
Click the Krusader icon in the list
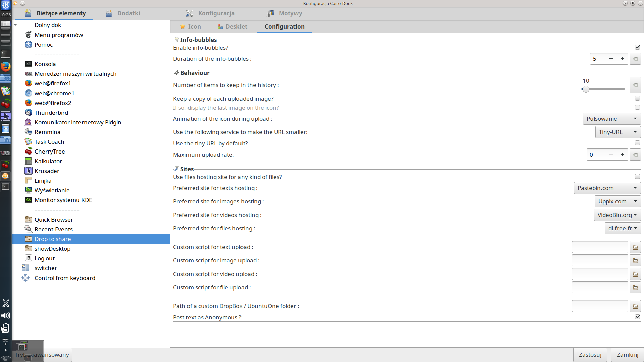pyautogui.click(x=29, y=171)
